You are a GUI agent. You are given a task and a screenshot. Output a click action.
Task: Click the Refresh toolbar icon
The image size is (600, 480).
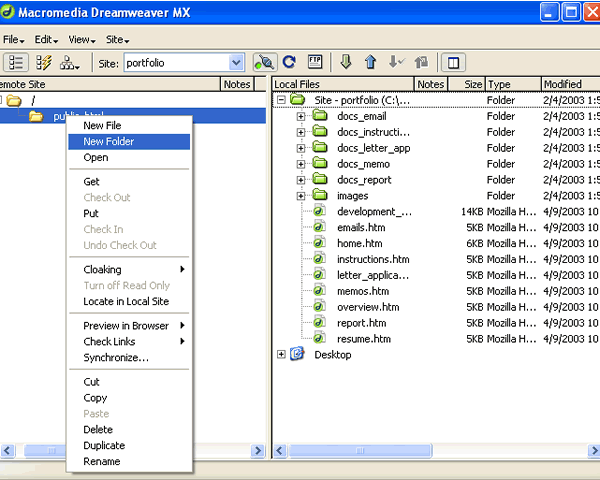point(289,62)
